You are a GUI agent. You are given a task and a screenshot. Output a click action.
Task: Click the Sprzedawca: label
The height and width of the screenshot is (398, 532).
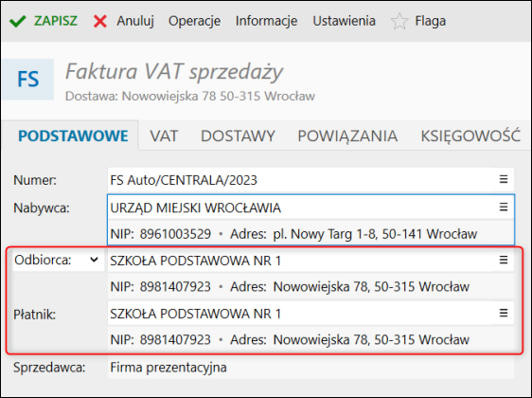pos(49,368)
